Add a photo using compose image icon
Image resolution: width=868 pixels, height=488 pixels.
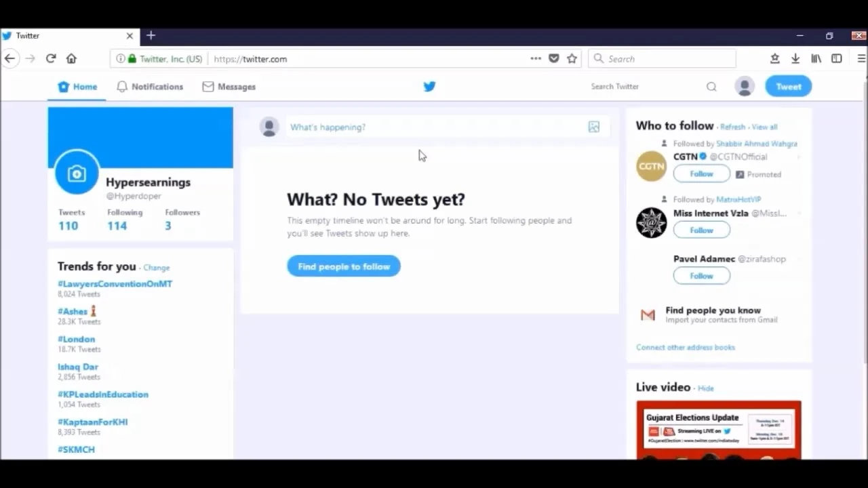coord(594,127)
